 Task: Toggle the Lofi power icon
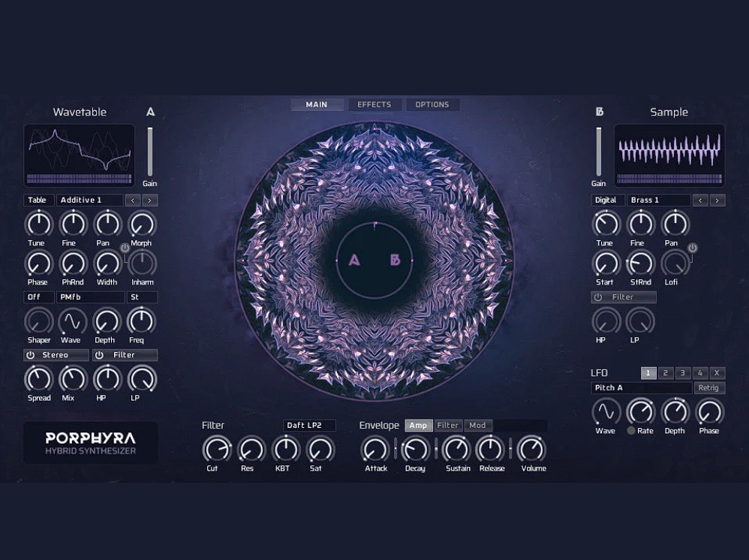pyautogui.click(x=692, y=248)
